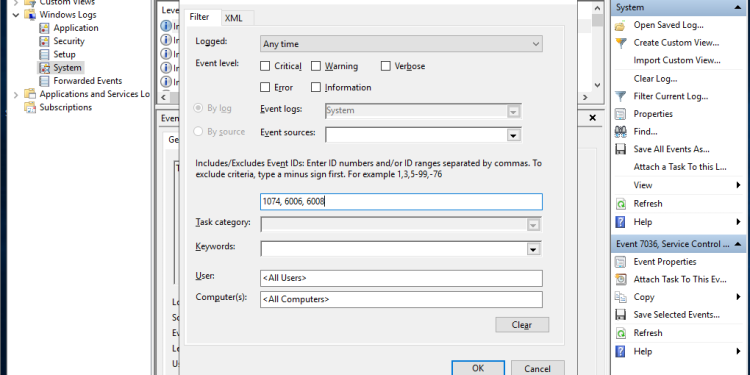The height and width of the screenshot is (375, 750).
Task: Click Clear Log action
Action: tap(655, 78)
